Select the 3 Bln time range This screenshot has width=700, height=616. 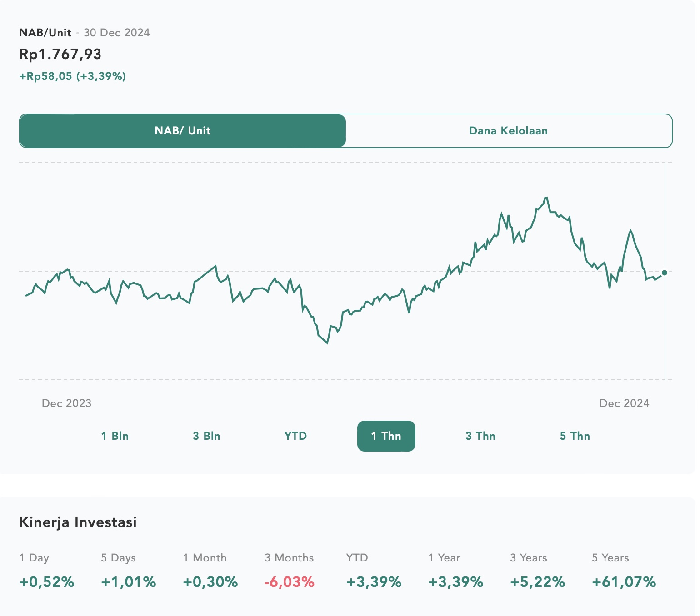pos(206,436)
